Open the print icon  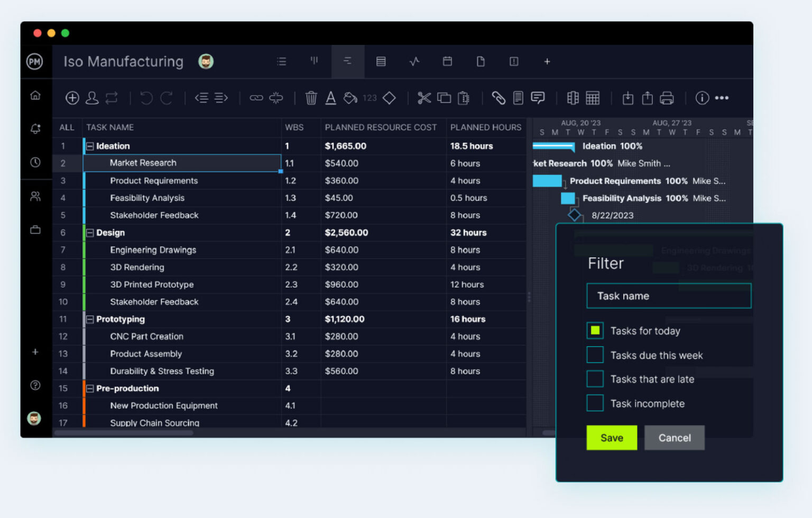(668, 98)
